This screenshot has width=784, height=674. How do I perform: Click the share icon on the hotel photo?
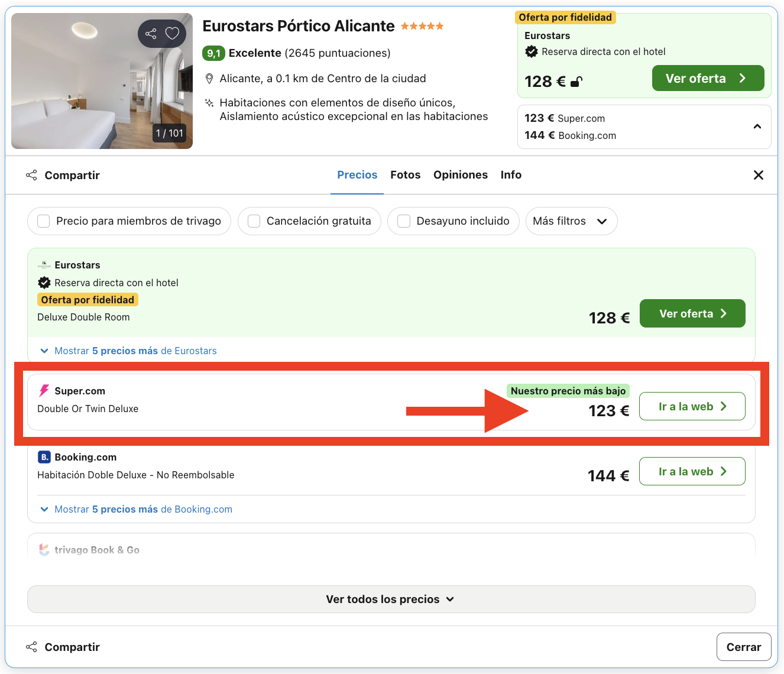click(151, 34)
